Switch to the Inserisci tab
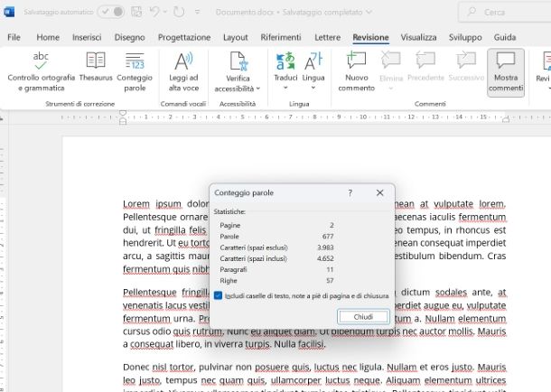Image resolution: width=551 pixels, height=392 pixels. (x=87, y=37)
